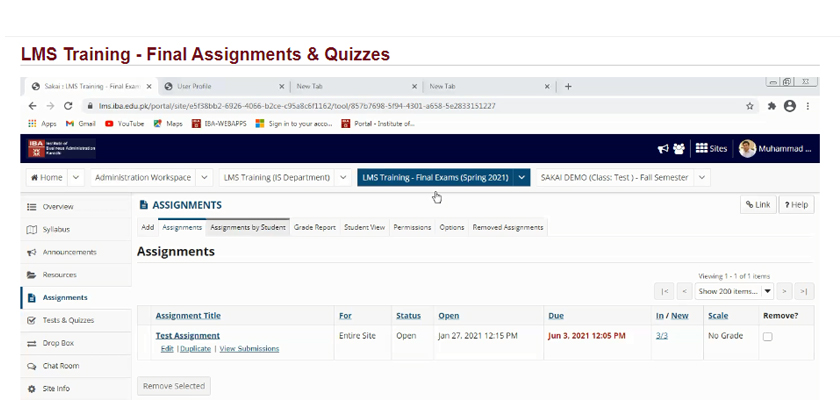The height and width of the screenshot is (400, 840).
Task: Go to Syllabus in the sidebar
Action: (76, 229)
